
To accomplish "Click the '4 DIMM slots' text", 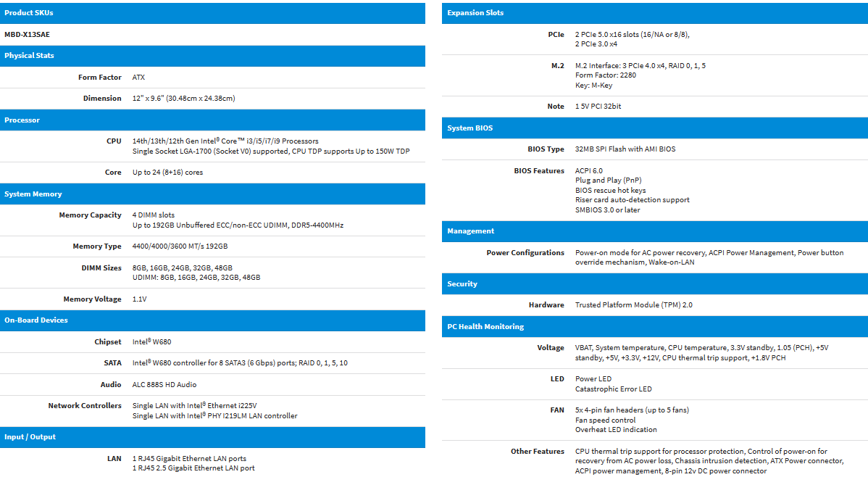I will [154, 215].
